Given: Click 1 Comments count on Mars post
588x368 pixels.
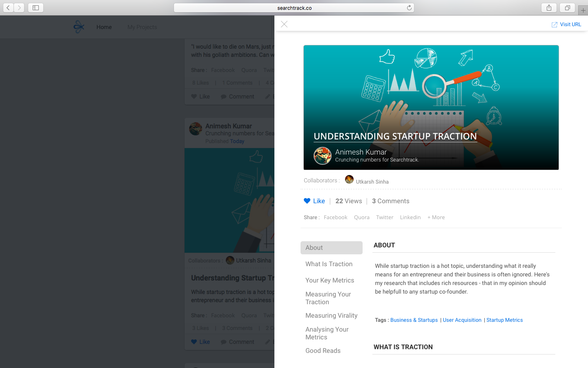Looking at the screenshot, I should coord(237,83).
